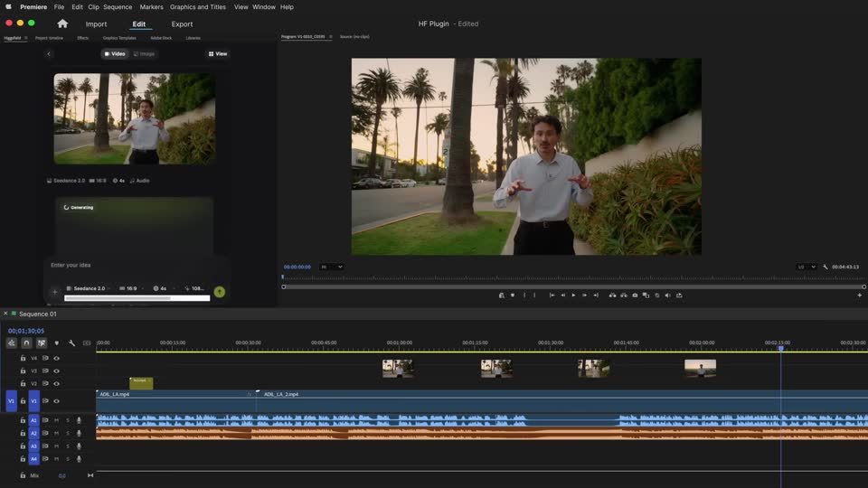Go to Out point in Program Monitor
Screen dimensions: 868x488
pyautogui.click(x=596, y=296)
